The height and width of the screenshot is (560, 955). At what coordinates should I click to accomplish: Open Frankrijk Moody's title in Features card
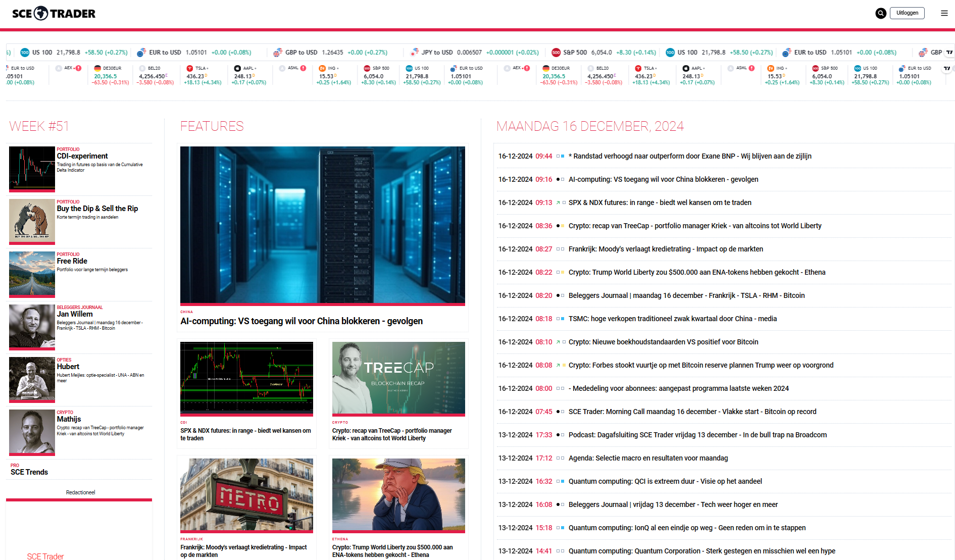coord(243,551)
